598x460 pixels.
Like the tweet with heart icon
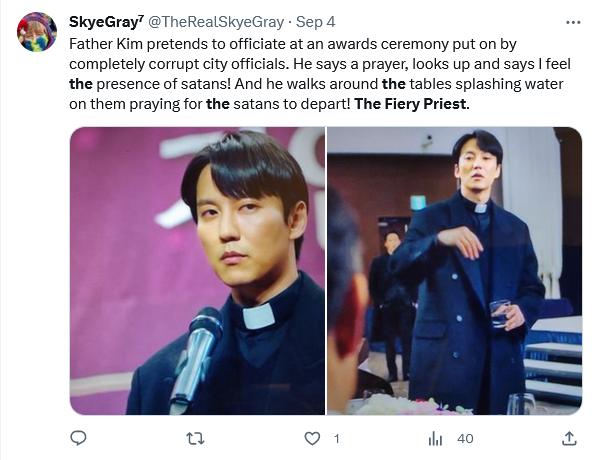pyautogui.click(x=312, y=439)
